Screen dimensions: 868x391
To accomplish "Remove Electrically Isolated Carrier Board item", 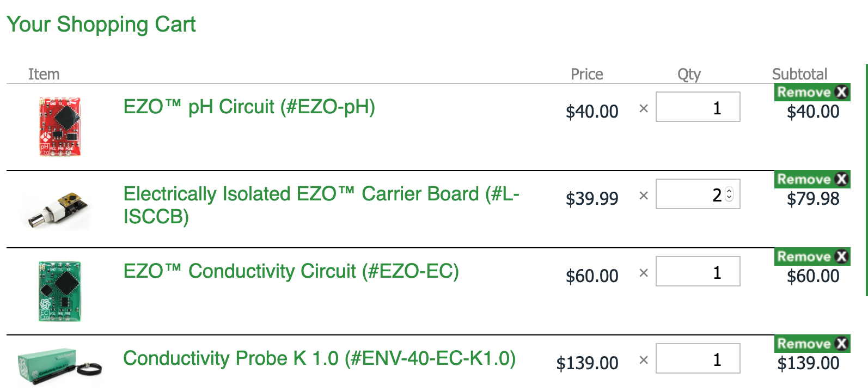I will (812, 179).
